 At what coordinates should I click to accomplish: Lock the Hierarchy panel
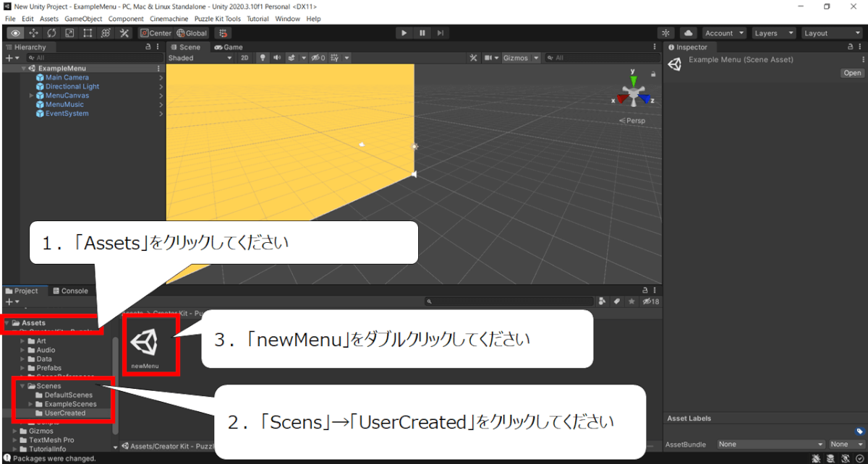pyautogui.click(x=148, y=47)
